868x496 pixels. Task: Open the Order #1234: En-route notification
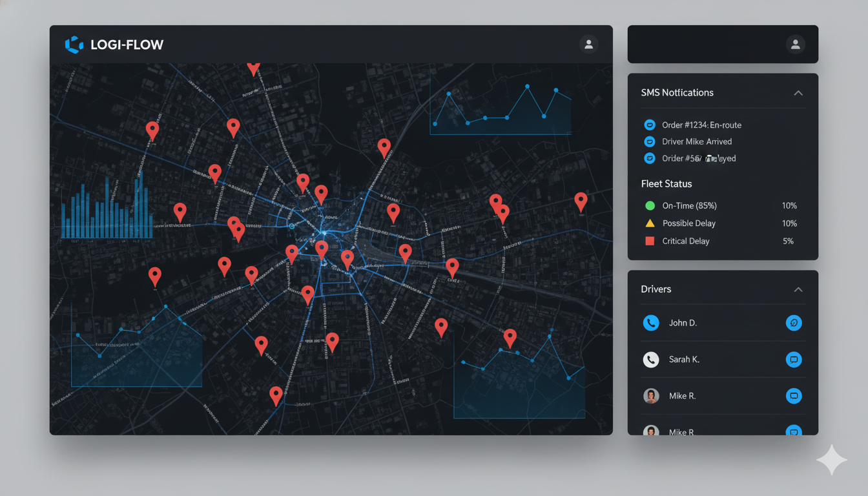[701, 125]
